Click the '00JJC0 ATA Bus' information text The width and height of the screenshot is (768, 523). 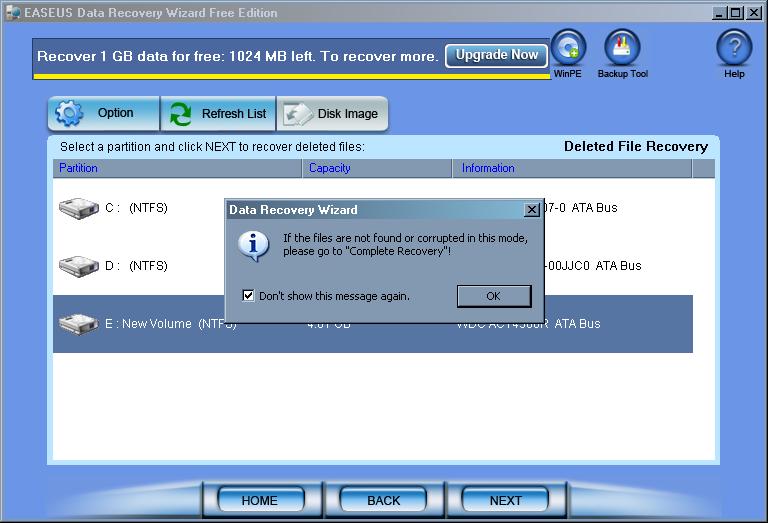click(593, 266)
